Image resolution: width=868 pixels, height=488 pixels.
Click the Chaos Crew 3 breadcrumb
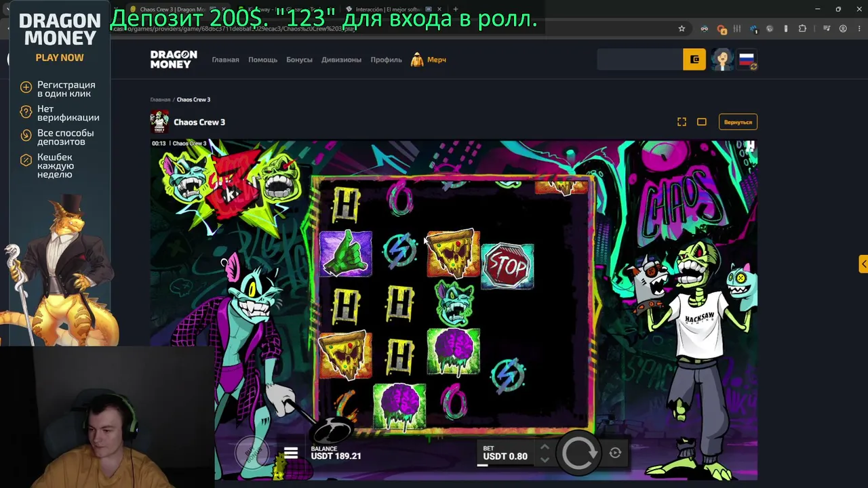point(193,100)
